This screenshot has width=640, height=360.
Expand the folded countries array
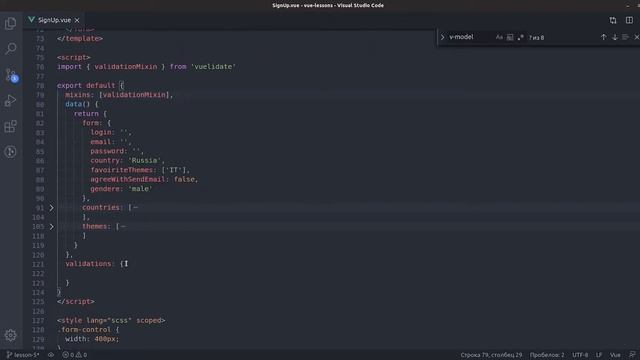tap(51, 208)
